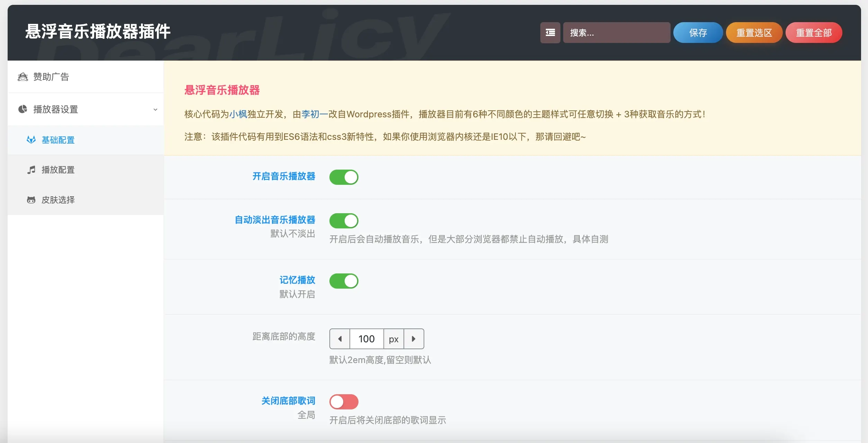Open the 小枫 author link
Viewport: 868px width, 443px height.
(x=238, y=114)
